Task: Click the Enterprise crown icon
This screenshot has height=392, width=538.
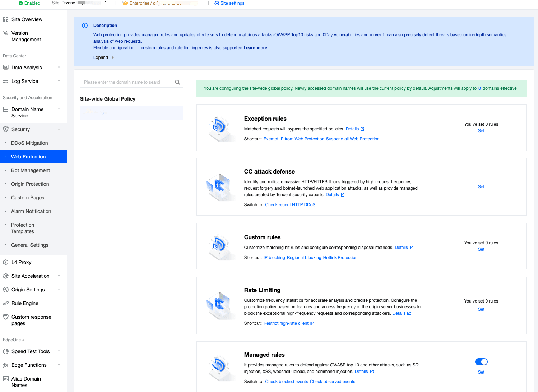Action: tap(125, 3)
